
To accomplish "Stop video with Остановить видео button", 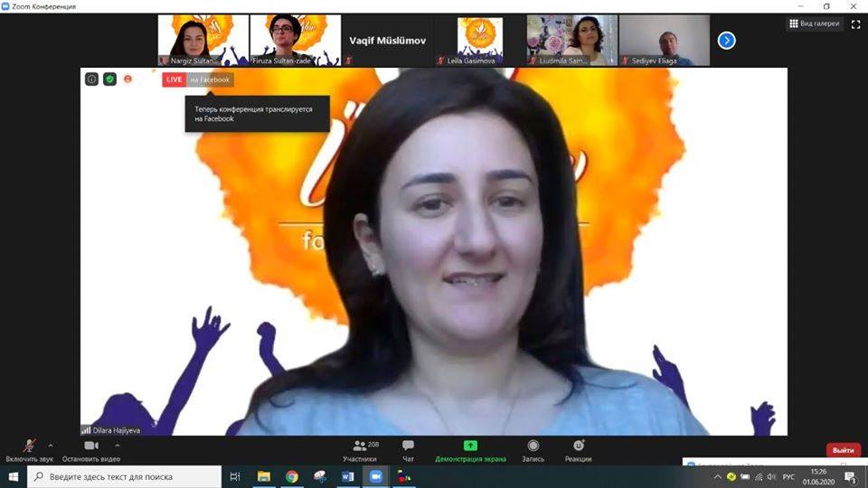I will tap(91, 446).
